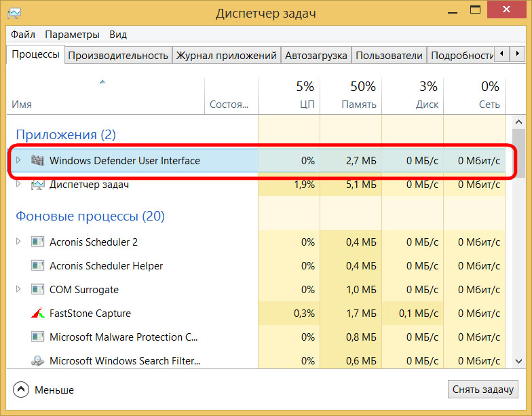Select the FastStone Capture name
532x416 pixels.
90,314
